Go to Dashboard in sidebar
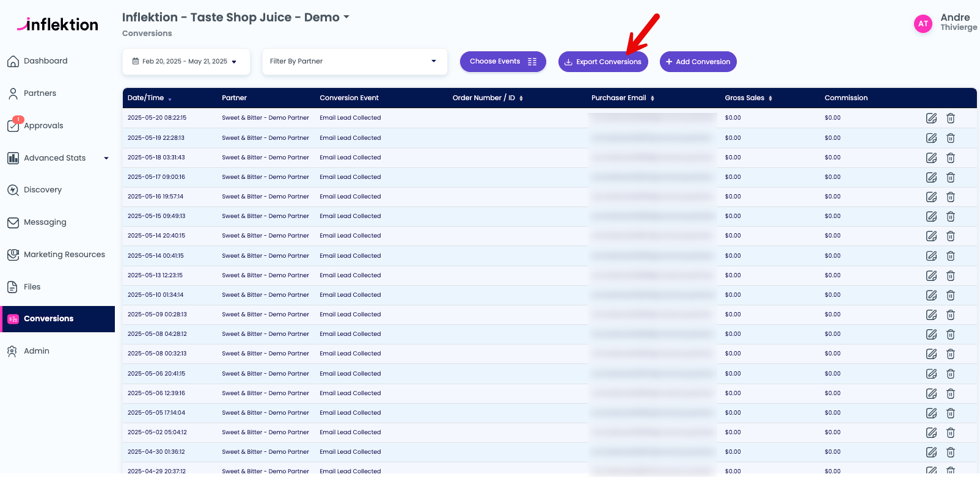This screenshot has width=980, height=477. 46,61
